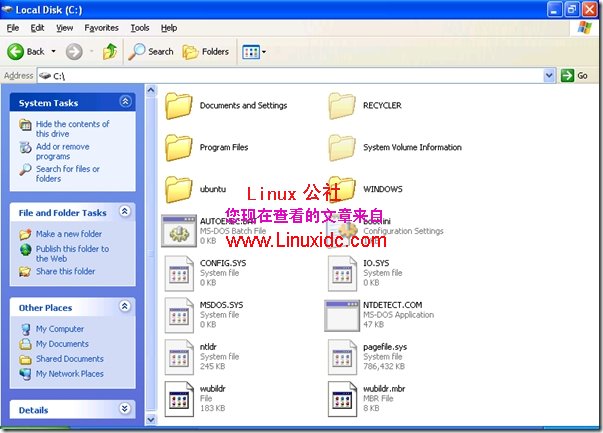Select the wubildr.mbr file icon

342,399
